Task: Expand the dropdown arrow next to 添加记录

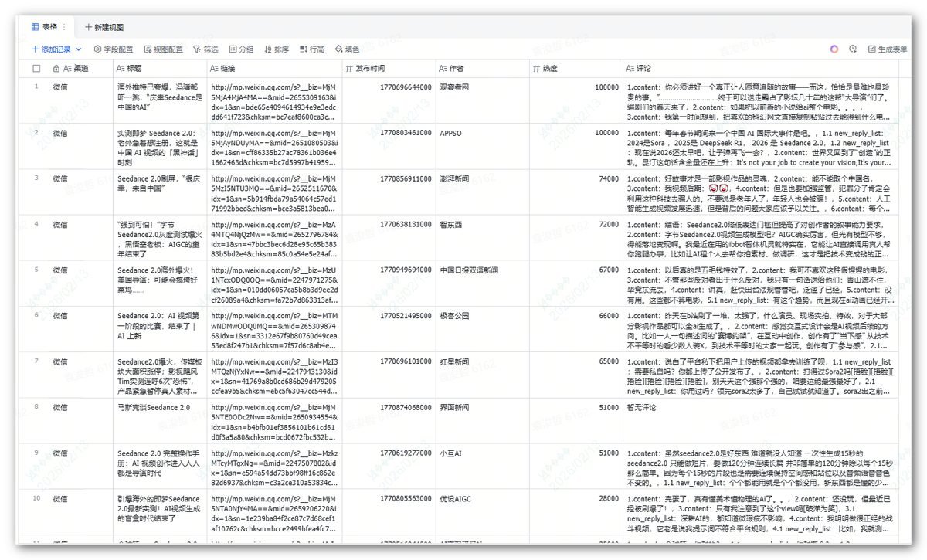Action: 79,49
